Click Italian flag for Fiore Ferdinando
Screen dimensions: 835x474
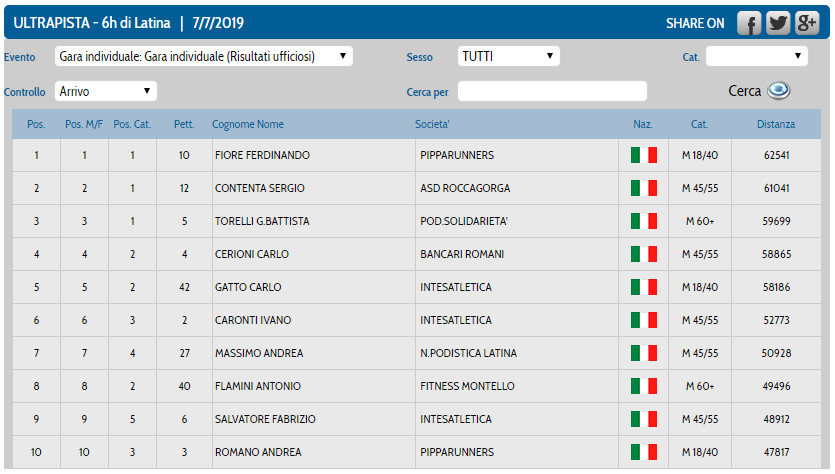643,155
